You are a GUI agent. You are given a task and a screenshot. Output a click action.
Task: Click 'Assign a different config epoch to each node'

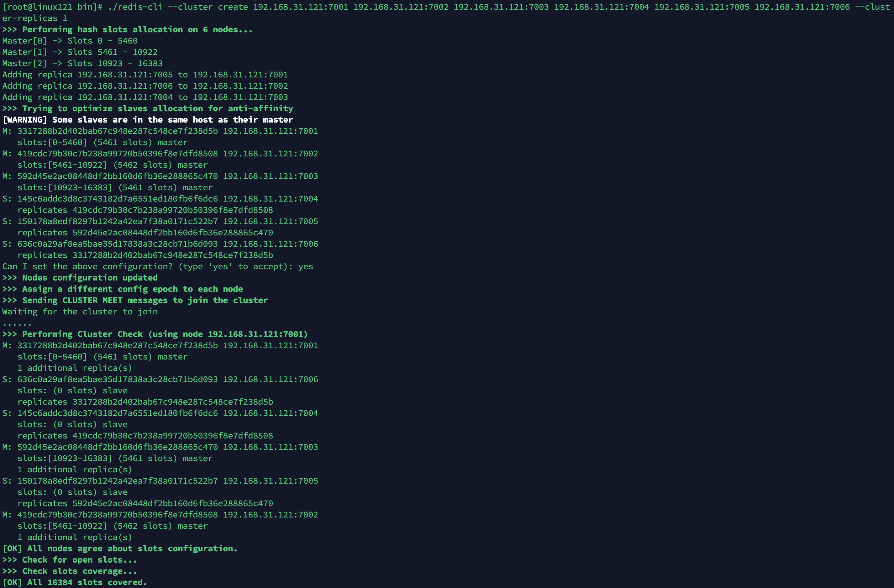click(x=133, y=289)
